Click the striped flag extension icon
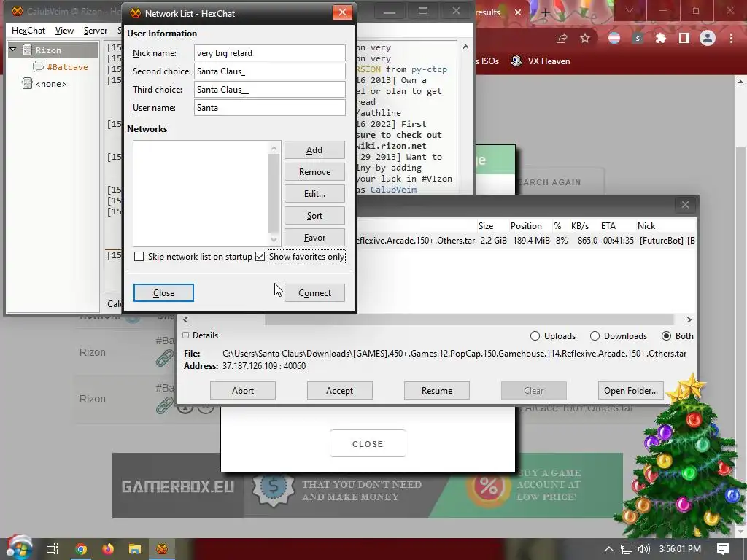 click(614, 39)
